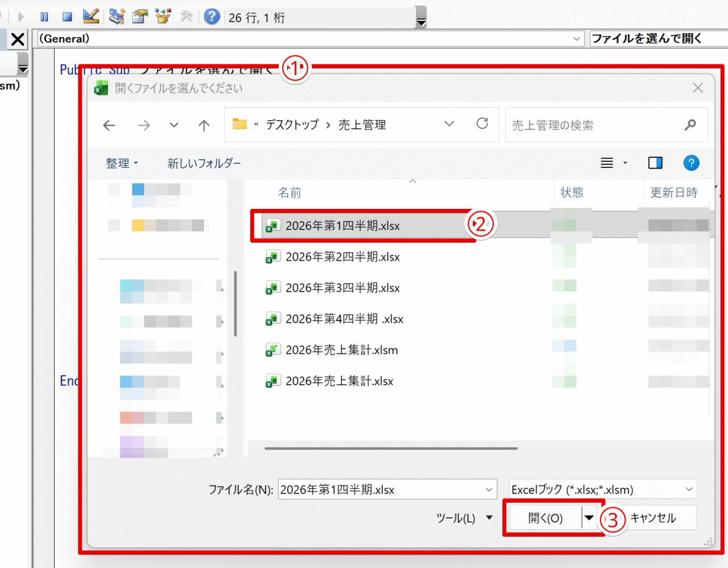Open the Object Browser icon
Image resolution: width=728 pixels, height=568 pixels.
(163, 17)
